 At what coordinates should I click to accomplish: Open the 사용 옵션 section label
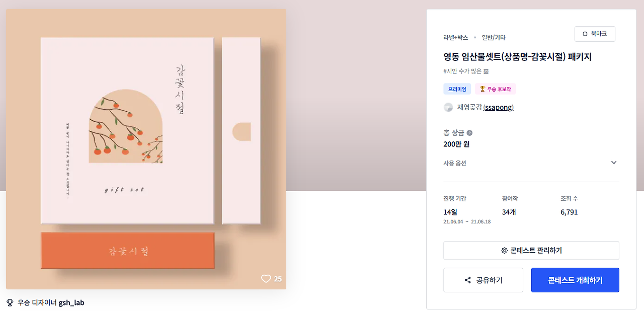(455, 163)
